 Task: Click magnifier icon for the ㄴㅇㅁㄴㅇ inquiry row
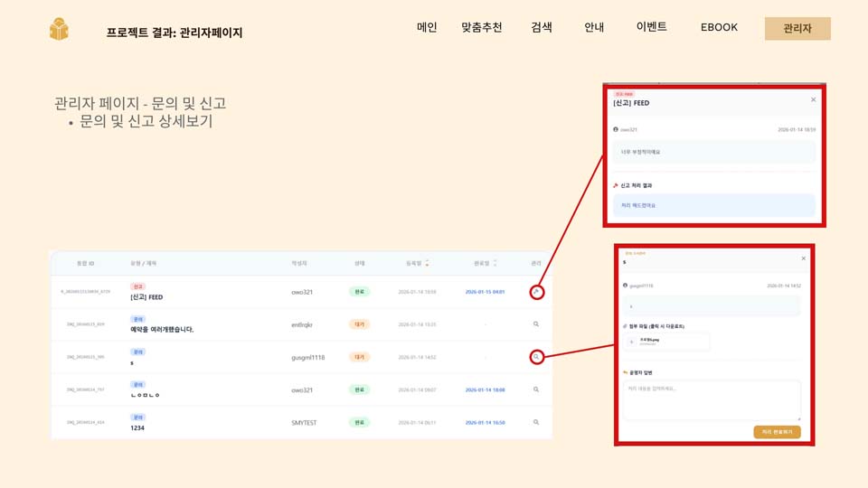point(536,389)
